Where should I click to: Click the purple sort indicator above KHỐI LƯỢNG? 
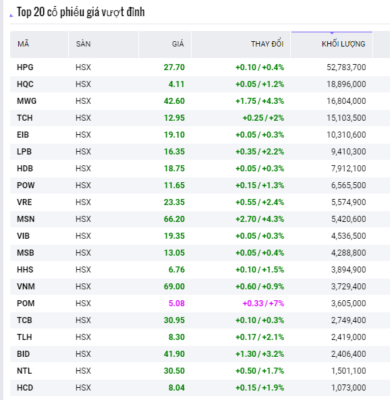[332, 32]
